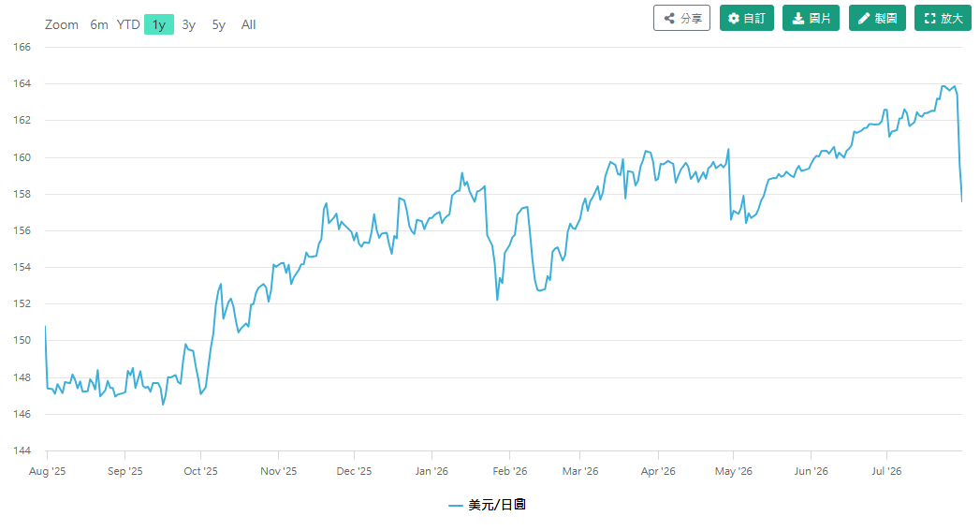980x531 pixels.
Task: Click the Apr '26 axis label
Action: tap(658, 471)
